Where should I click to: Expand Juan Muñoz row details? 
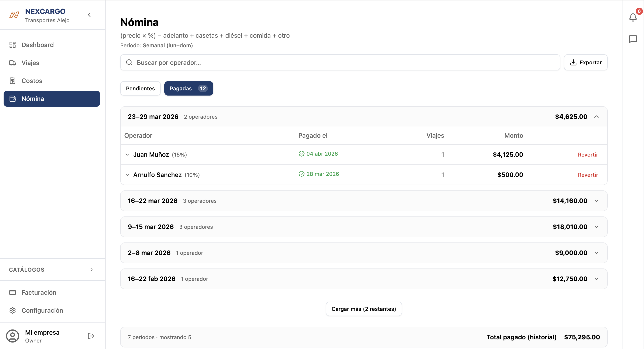(x=127, y=155)
